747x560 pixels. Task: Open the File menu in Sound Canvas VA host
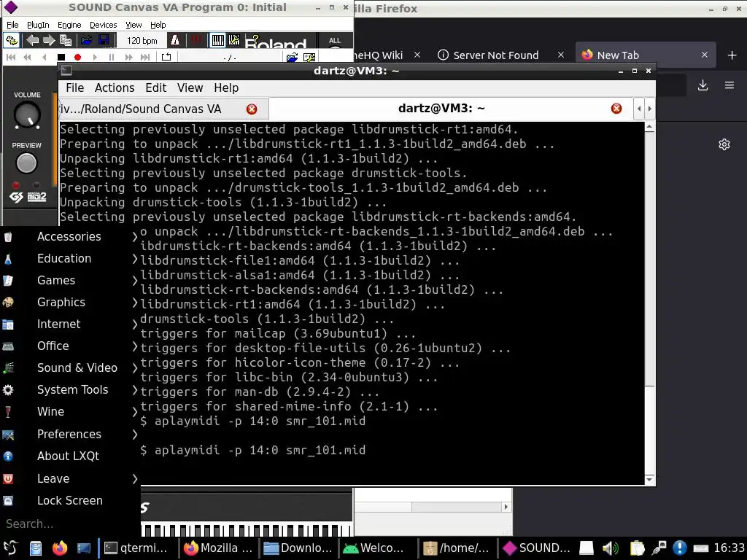click(x=12, y=25)
